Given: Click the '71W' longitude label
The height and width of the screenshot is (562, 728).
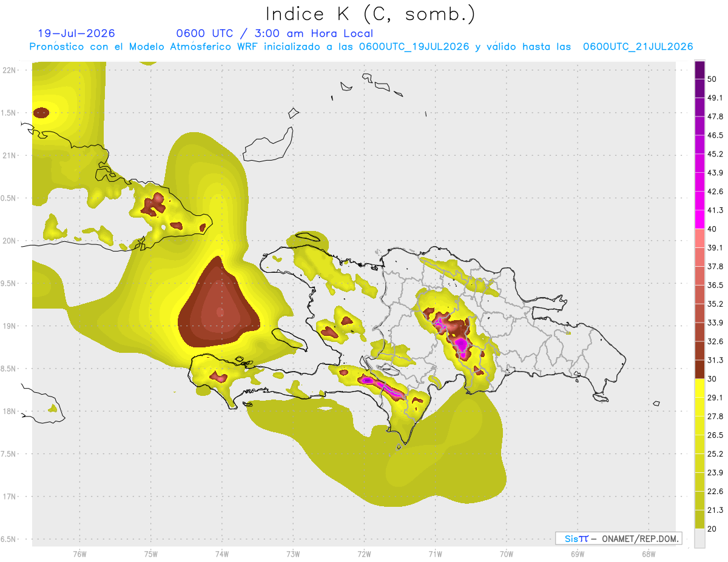Looking at the screenshot, I should tap(435, 554).
